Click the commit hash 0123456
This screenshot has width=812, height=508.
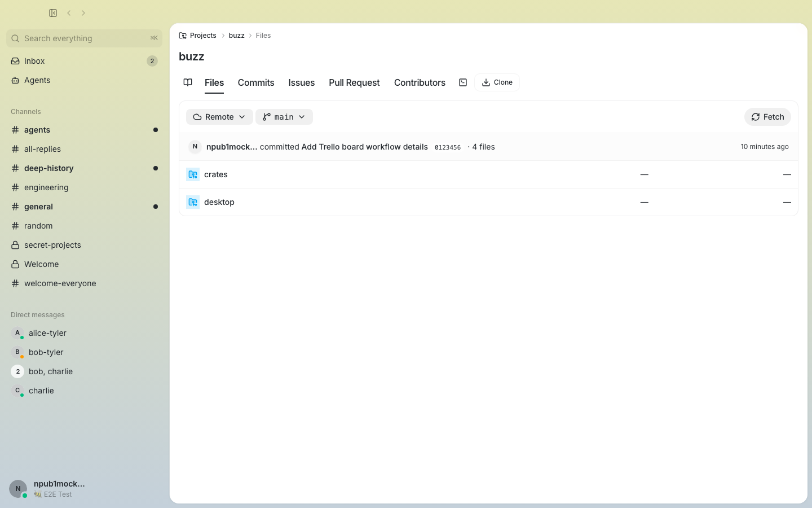[x=448, y=147]
